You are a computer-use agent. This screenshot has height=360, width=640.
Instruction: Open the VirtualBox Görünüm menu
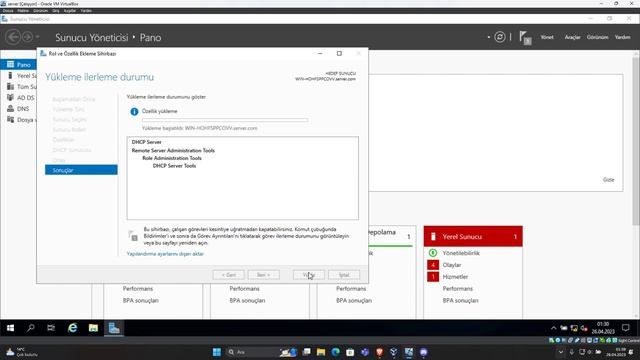(40, 11)
